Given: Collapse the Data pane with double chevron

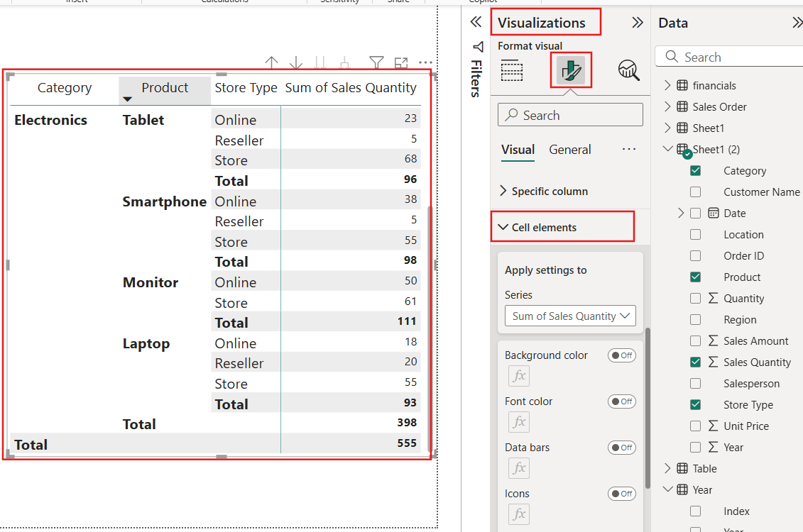Looking at the screenshot, I should (797, 23).
